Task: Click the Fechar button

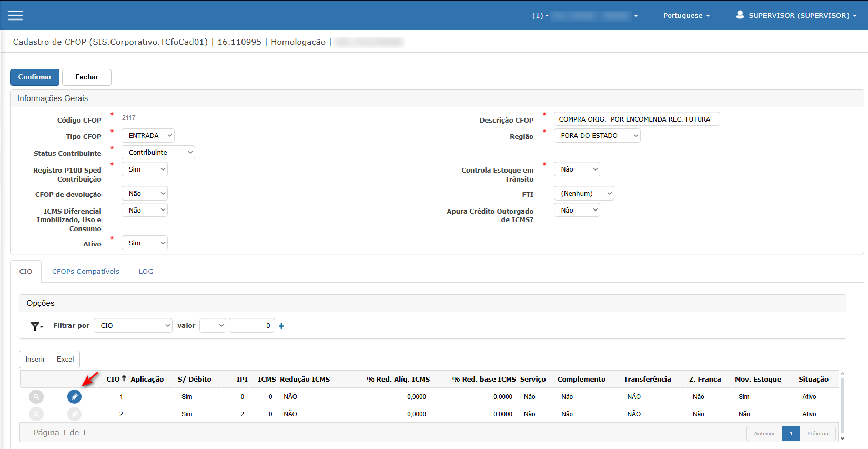Action: tap(87, 77)
